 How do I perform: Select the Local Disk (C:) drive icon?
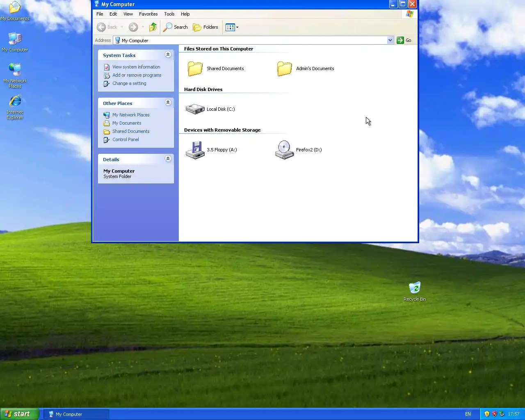[195, 109]
